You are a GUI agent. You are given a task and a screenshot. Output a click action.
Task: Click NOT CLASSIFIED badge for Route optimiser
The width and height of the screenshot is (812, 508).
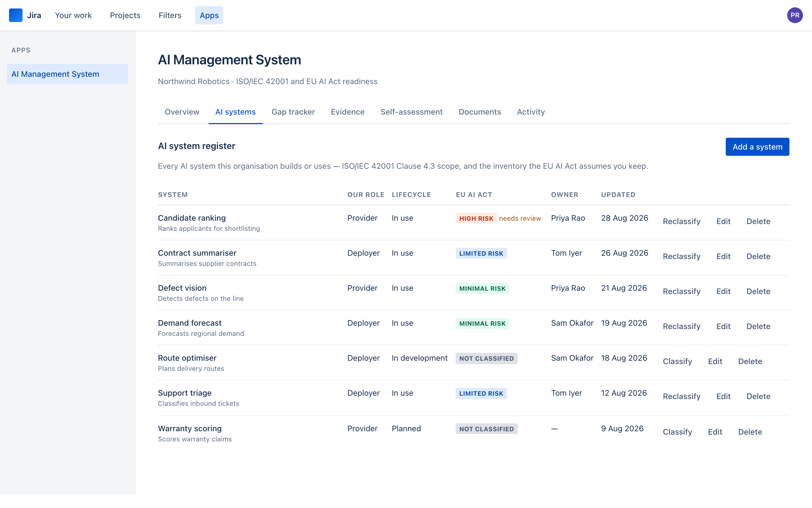point(486,358)
